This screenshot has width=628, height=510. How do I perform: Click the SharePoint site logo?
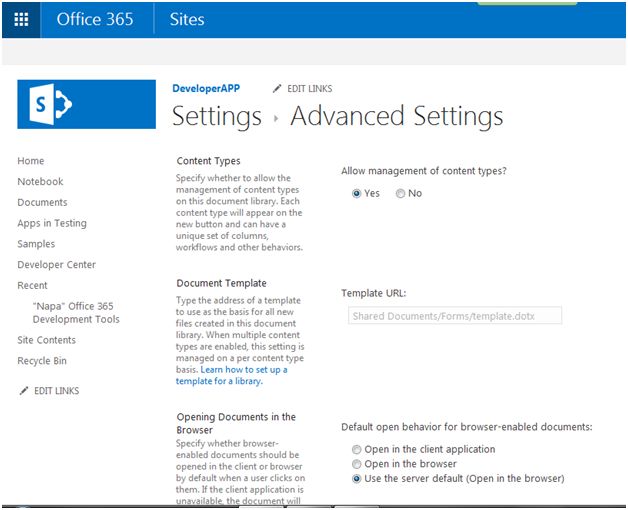[x=86, y=104]
